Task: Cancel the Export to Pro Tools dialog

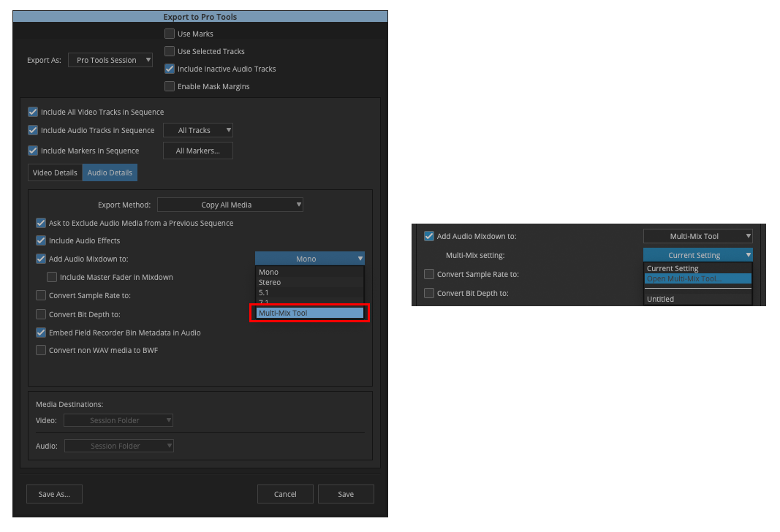Action: pos(285,494)
